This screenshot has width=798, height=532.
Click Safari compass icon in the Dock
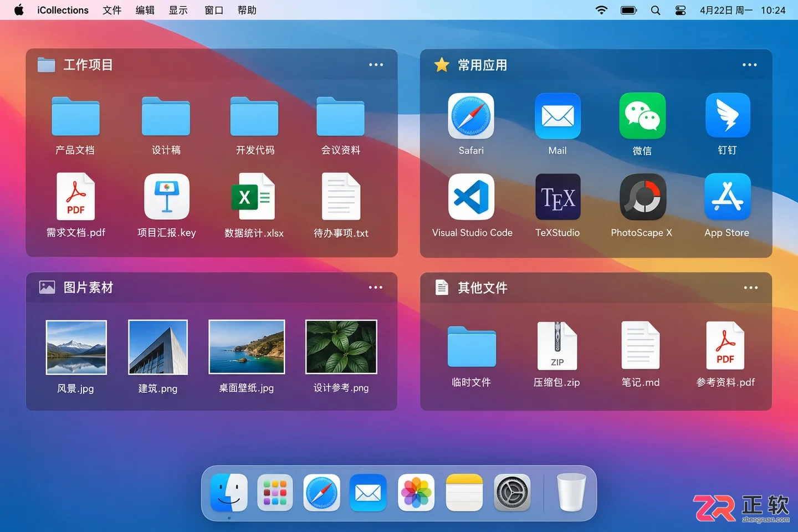pos(321,493)
